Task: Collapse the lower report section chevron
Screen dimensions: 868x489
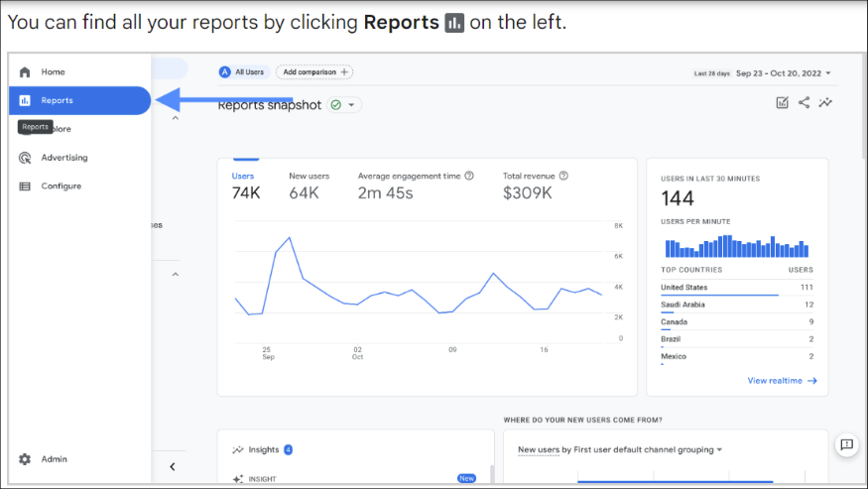Action: (x=175, y=274)
